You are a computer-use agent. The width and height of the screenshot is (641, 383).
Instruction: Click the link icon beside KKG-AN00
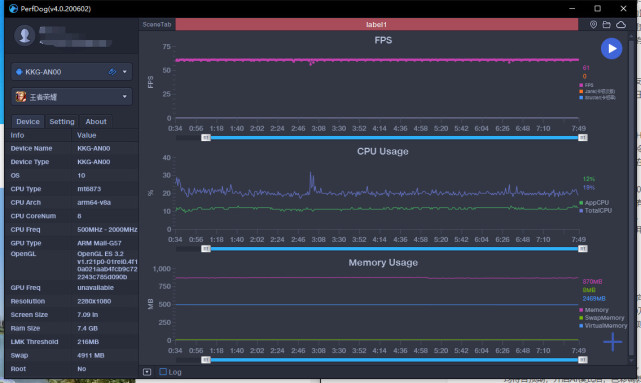[x=112, y=72]
